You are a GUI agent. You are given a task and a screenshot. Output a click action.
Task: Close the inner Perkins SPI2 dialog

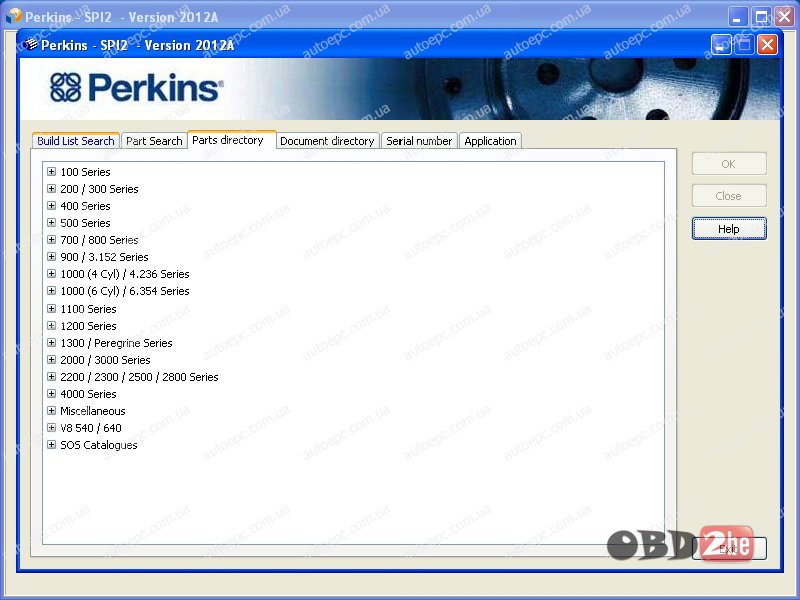pos(767,45)
